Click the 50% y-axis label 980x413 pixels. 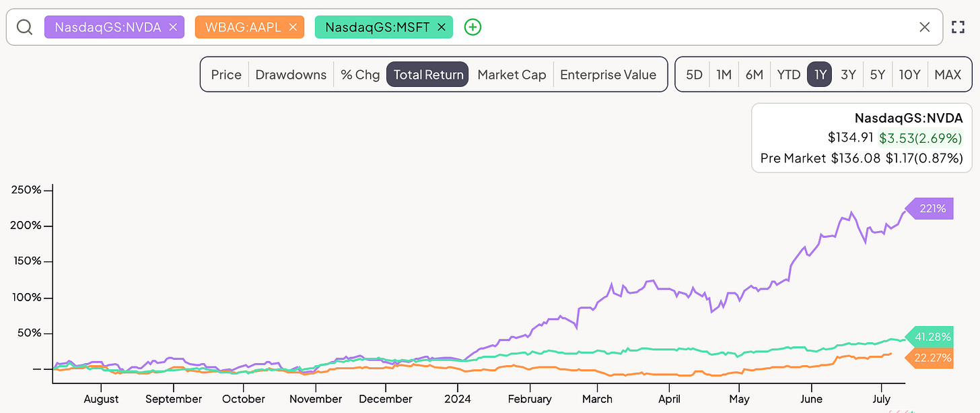(30, 333)
